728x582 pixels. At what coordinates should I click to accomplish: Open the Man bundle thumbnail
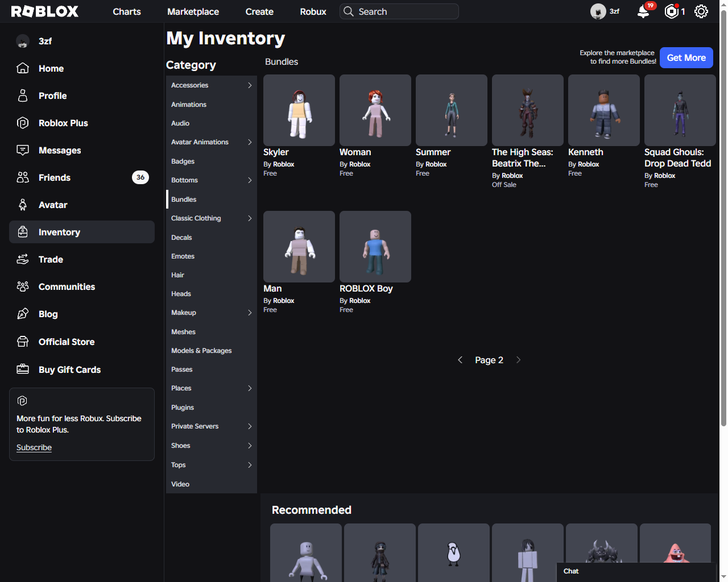[299, 247]
